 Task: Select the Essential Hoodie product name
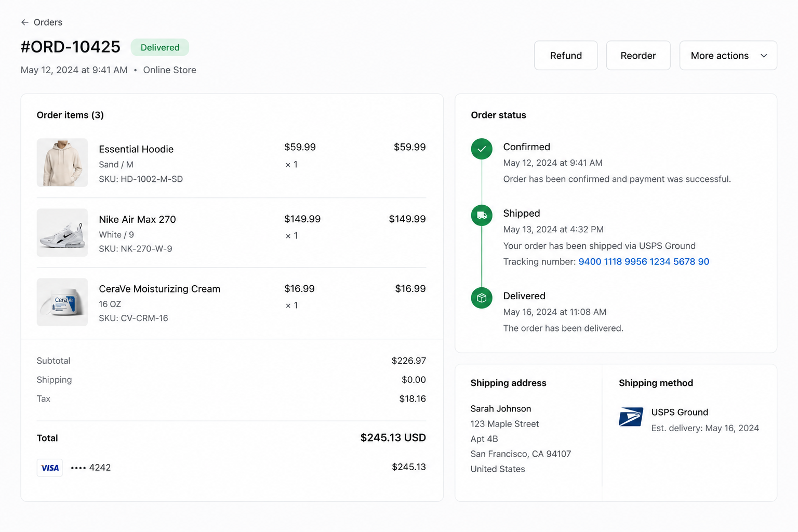coord(136,149)
